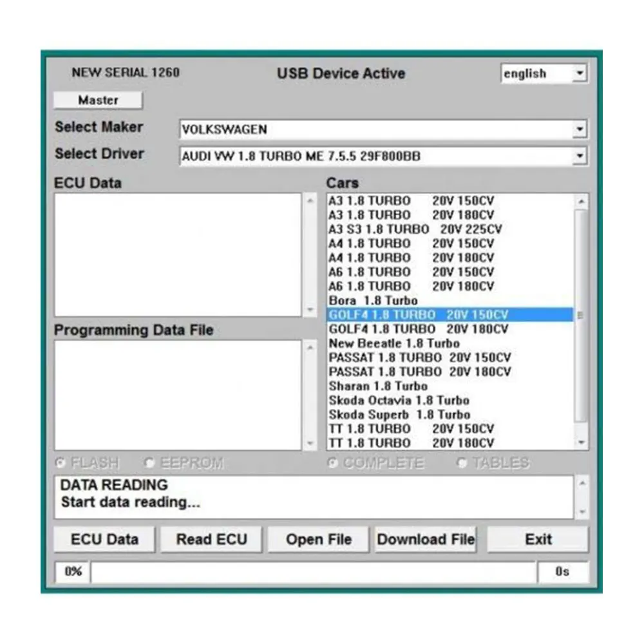Click the progress bar at 0%
The width and height of the screenshot is (644, 644).
coord(314,572)
